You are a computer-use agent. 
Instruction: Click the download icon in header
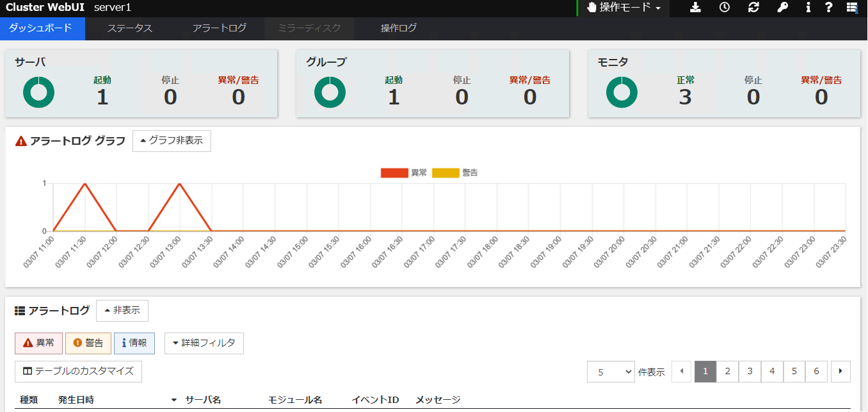pyautogui.click(x=696, y=8)
